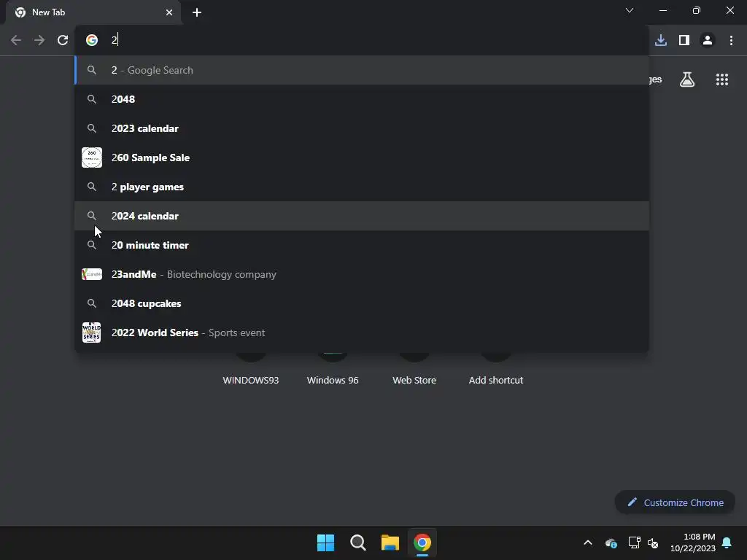747x560 pixels.
Task: Open the profile avatar icon
Action: tap(708, 40)
